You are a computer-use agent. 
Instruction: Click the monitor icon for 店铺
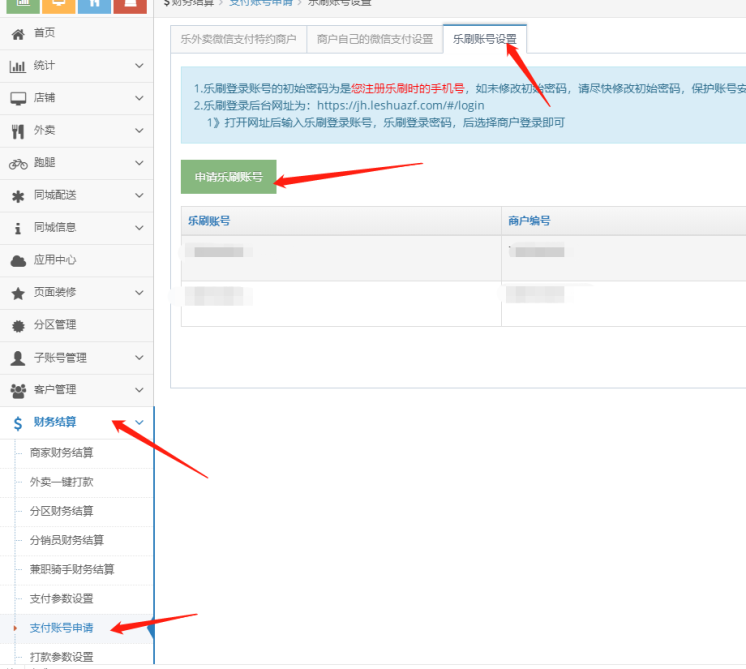(18, 98)
